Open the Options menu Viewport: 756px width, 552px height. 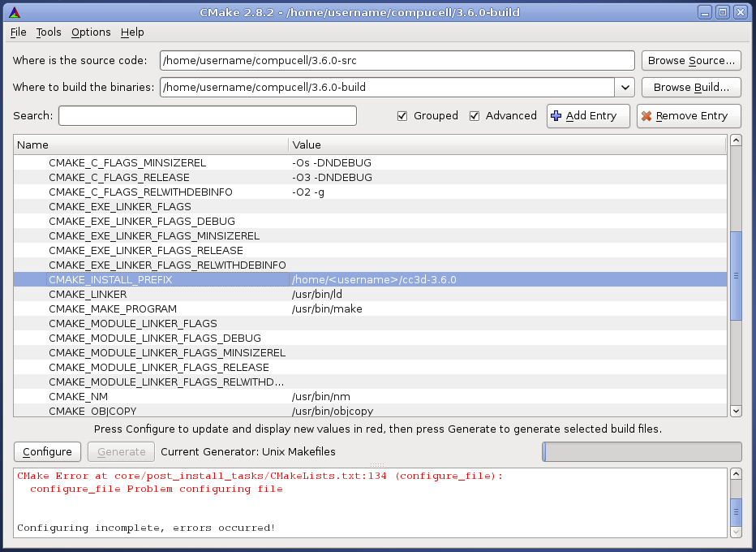pyautogui.click(x=91, y=32)
